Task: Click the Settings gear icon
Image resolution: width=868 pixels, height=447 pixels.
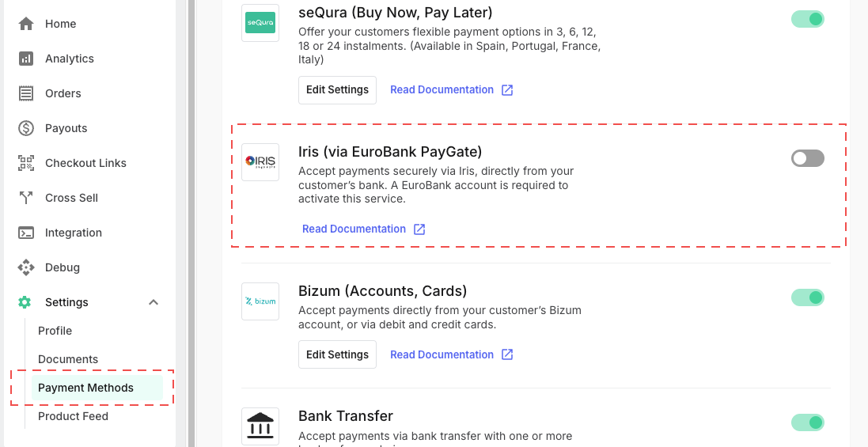Action: [25, 302]
